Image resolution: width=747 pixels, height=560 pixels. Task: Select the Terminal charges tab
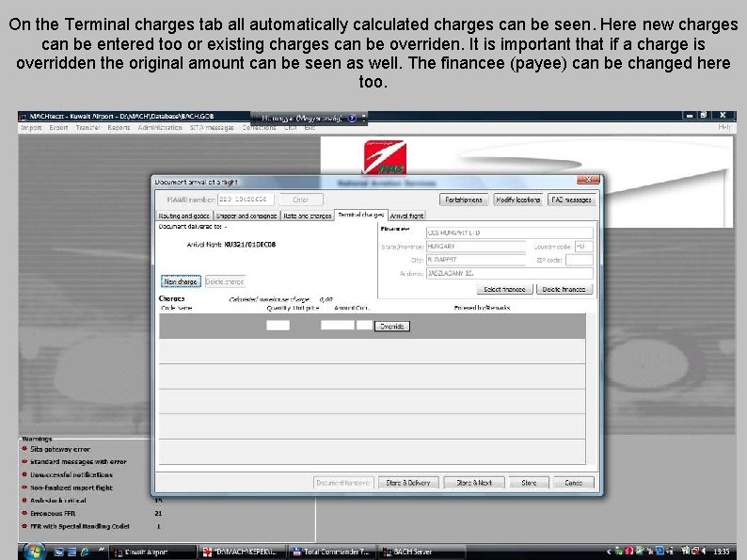point(360,215)
